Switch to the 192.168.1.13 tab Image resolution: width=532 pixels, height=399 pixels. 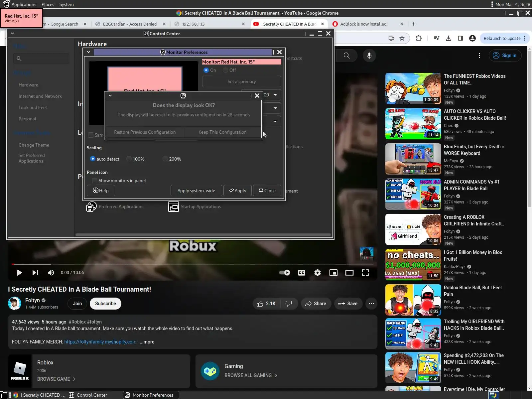pos(209,24)
